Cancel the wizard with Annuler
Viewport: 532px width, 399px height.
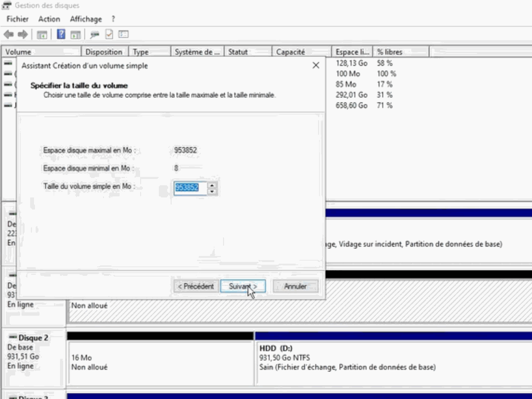point(295,286)
